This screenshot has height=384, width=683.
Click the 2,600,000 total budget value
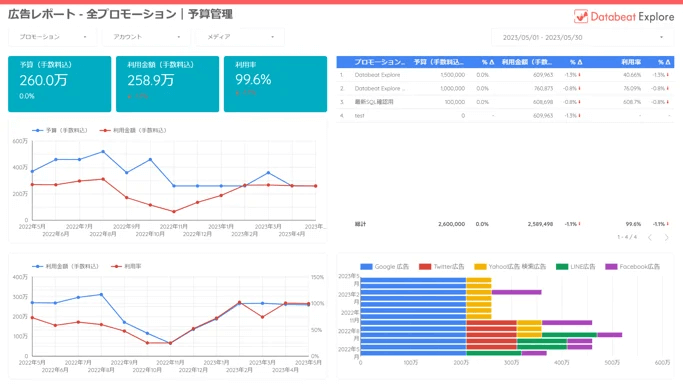pos(452,224)
